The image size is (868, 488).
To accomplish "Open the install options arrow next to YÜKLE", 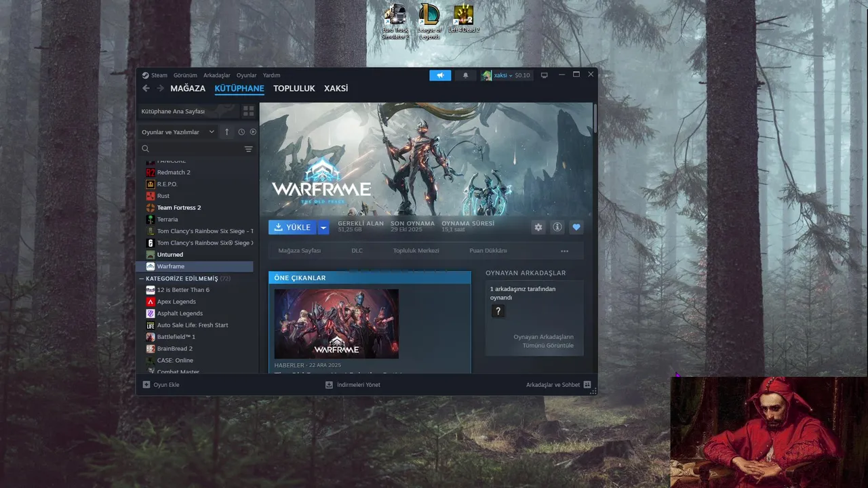I will click(x=323, y=228).
